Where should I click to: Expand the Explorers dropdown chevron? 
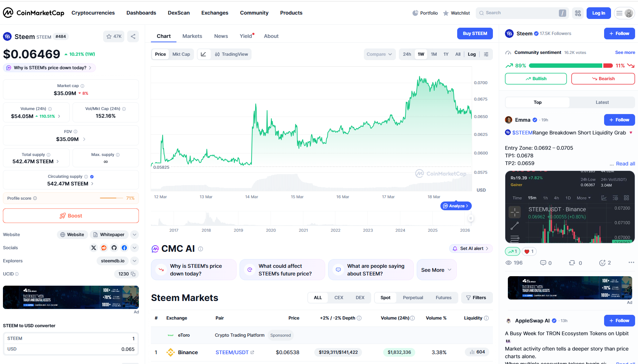[x=135, y=261]
